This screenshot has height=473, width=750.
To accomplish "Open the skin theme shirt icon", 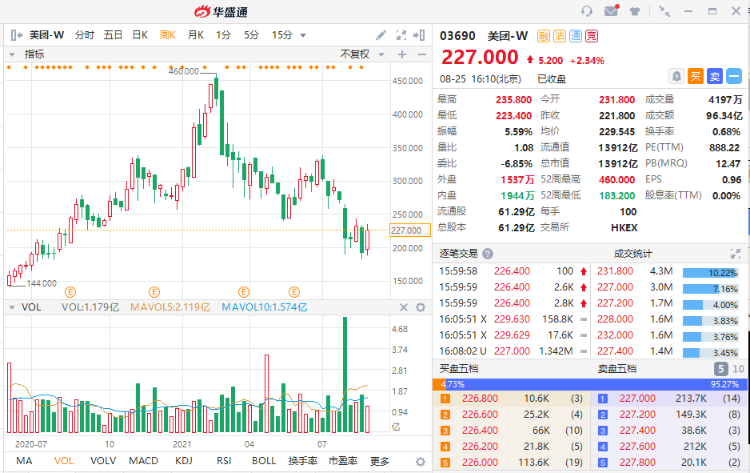I will (635, 11).
